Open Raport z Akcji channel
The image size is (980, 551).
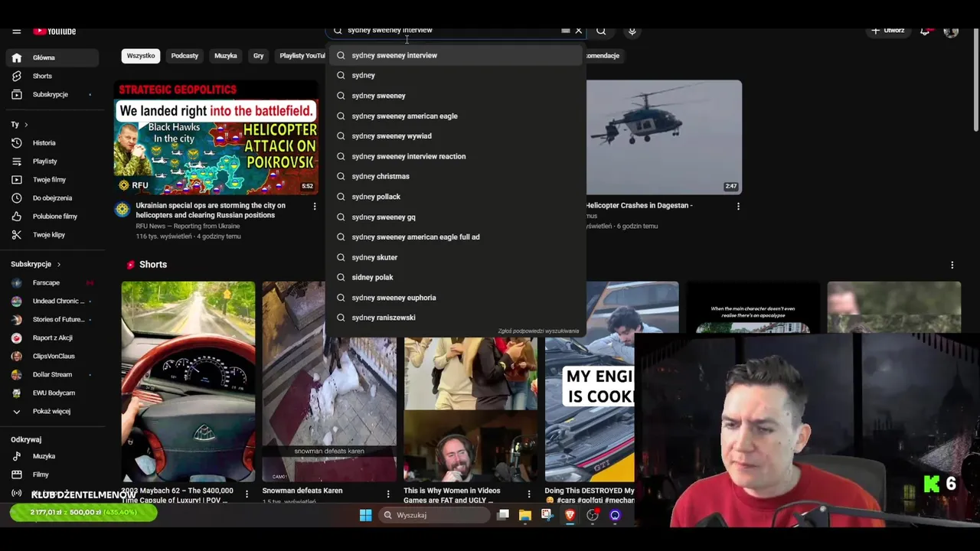pos(52,337)
